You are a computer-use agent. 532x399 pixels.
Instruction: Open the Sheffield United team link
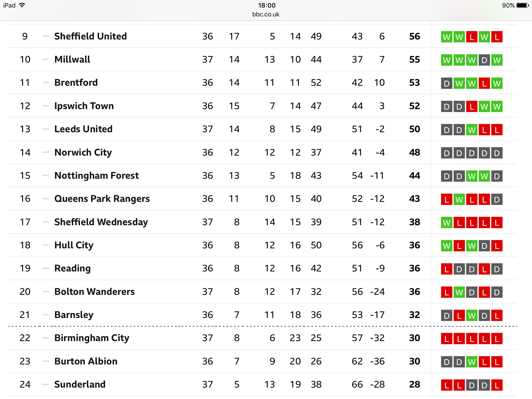pos(90,36)
